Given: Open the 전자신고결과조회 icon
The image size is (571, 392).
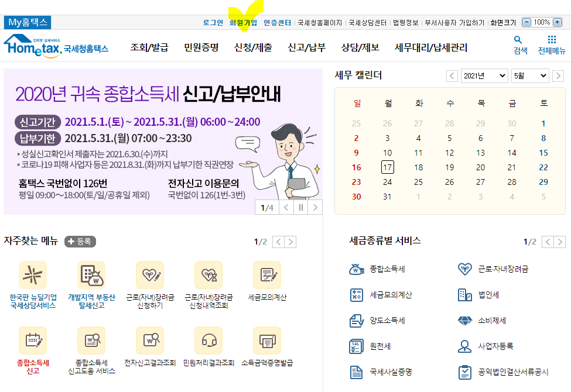Looking at the screenshot, I should click(150, 341).
